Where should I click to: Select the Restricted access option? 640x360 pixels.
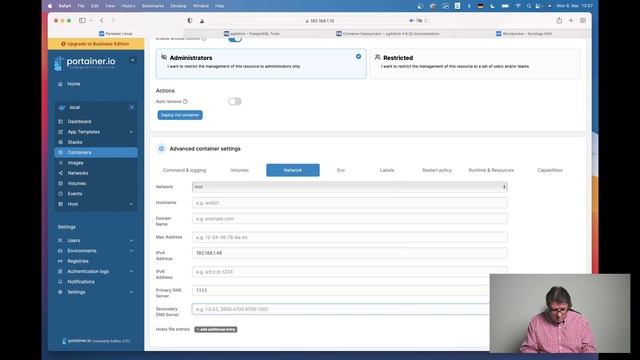click(475, 63)
